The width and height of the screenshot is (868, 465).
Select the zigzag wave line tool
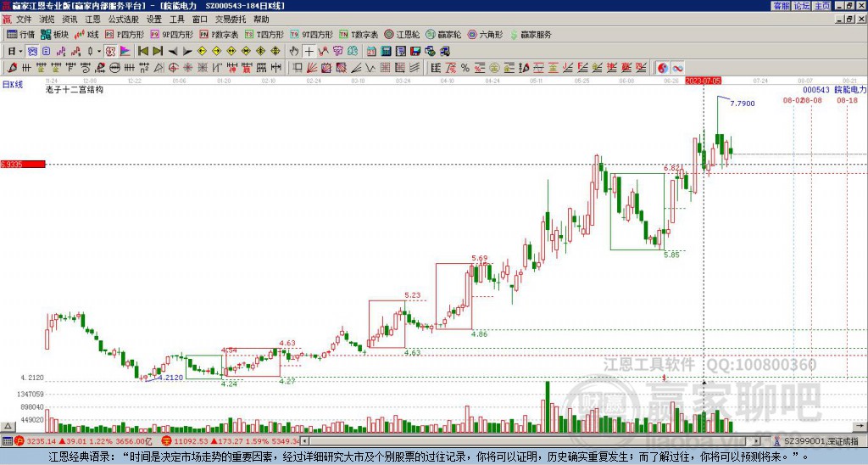[x=370, y=68]
